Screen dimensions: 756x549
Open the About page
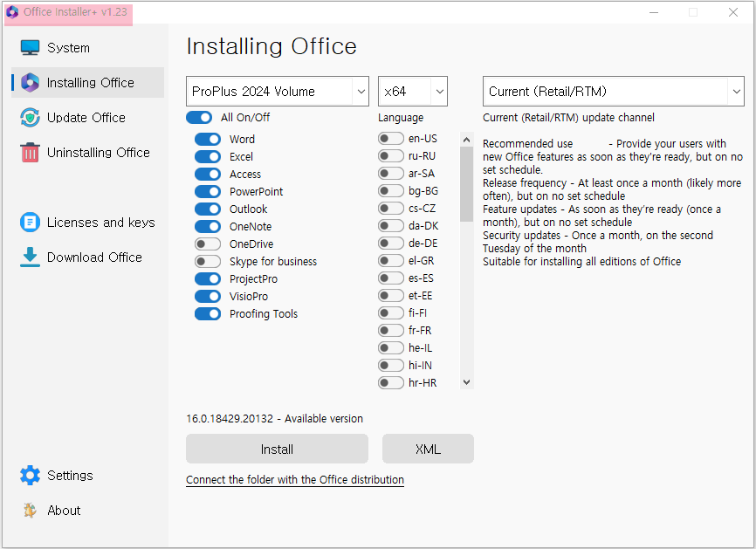(87, 510)
